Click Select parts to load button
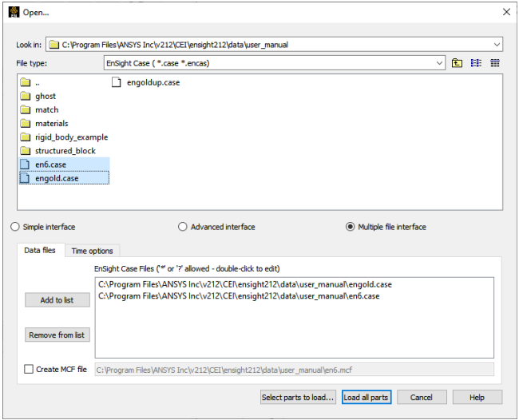Viewport: 519px width, 420px height. (x=298, y=397)
